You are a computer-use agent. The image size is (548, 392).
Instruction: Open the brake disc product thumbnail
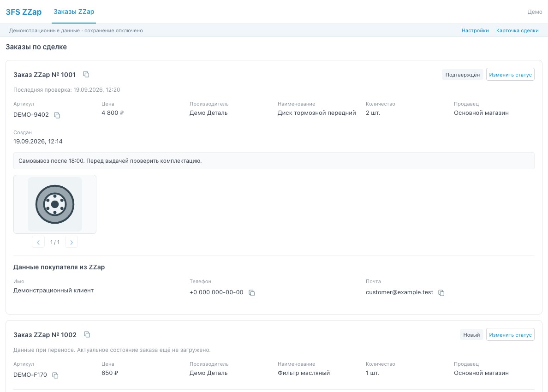(x=55, y=204)
